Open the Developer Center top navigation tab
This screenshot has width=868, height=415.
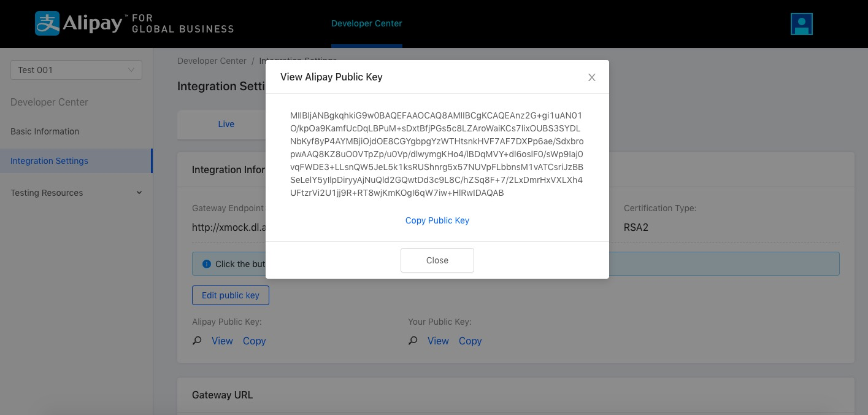pyautogui.click(x=366, y=23)
